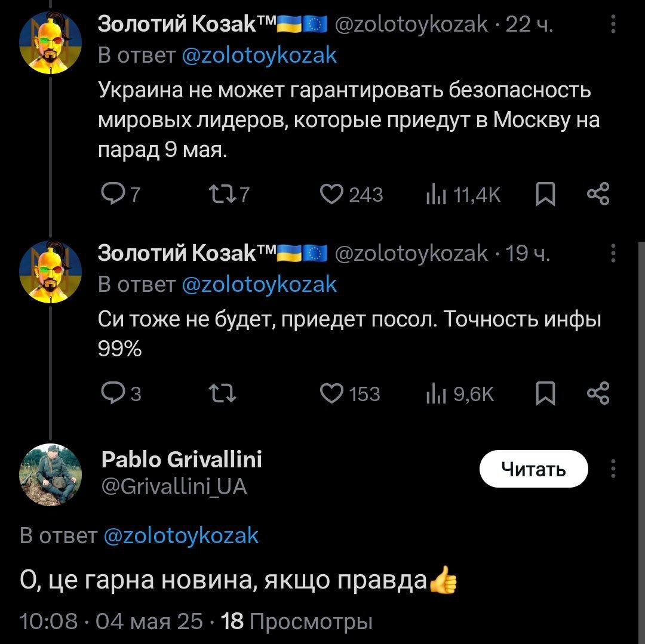The image size is (645, 644).
Task: Open options menu next to Читать button
Action: coord(613,470)
